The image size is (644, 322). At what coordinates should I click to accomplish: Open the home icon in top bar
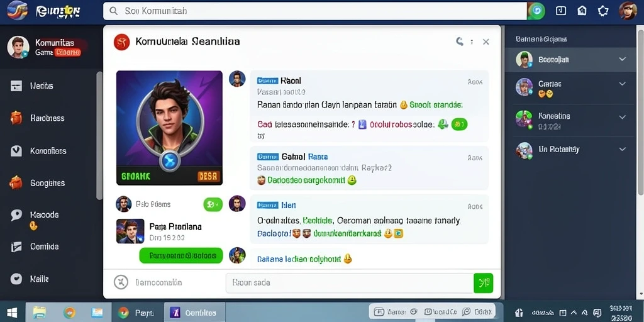(x=582, y=11)
